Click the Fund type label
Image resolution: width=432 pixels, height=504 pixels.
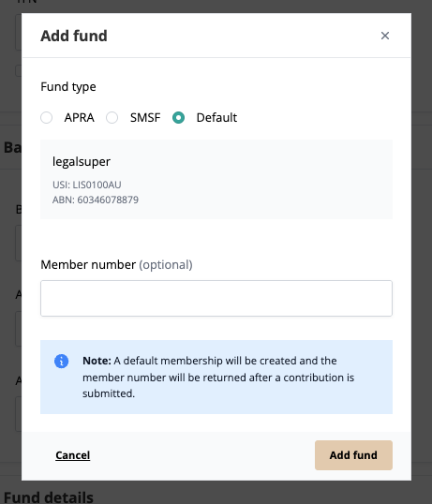pos(68,87)
